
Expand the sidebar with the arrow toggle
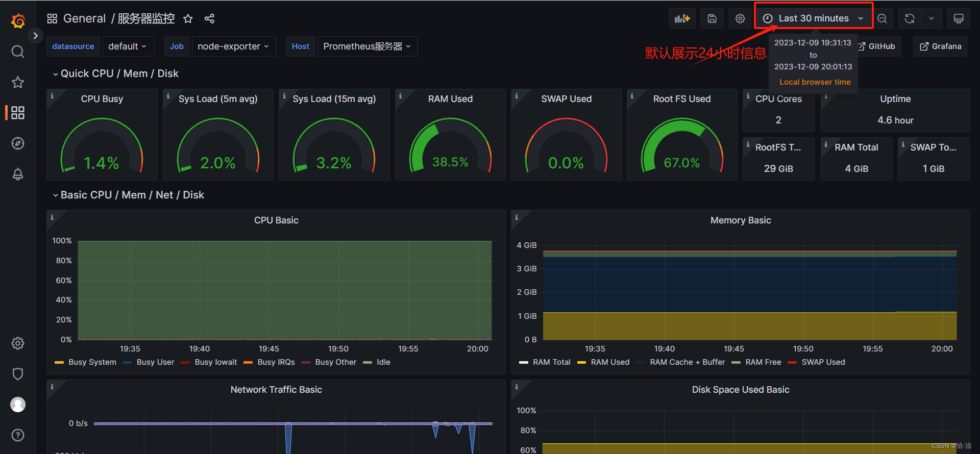[35, 36]
